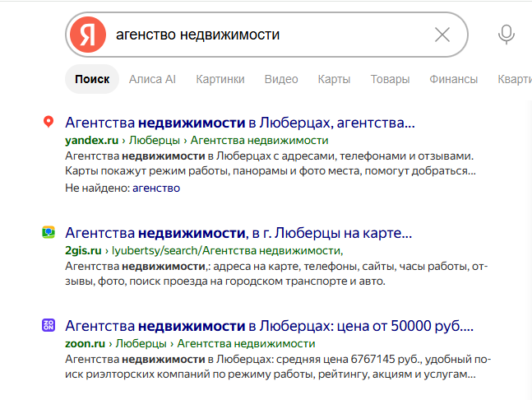532x400 pixels.
Task: Click the 'Агентства недвижимости' breadcrumb under zoon.ru
Action: click(247, 344)
